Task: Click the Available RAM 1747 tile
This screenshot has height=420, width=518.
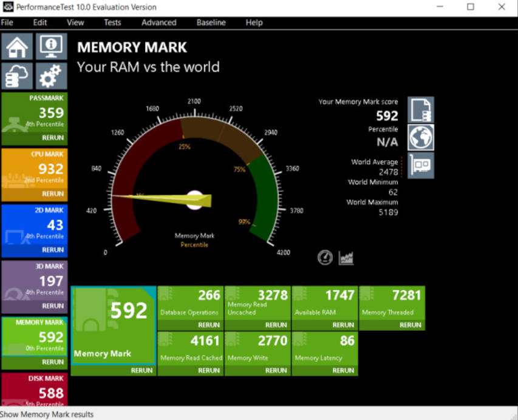Action: click(x=325, y=303)
